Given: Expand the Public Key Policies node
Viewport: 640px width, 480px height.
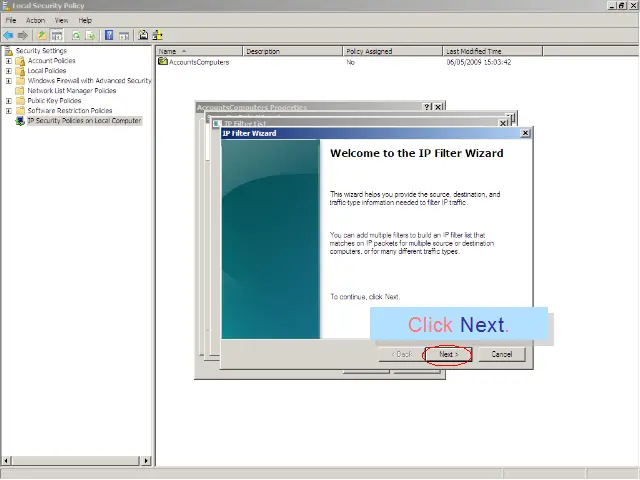Looking at the screenshot, I should point(9,101).
